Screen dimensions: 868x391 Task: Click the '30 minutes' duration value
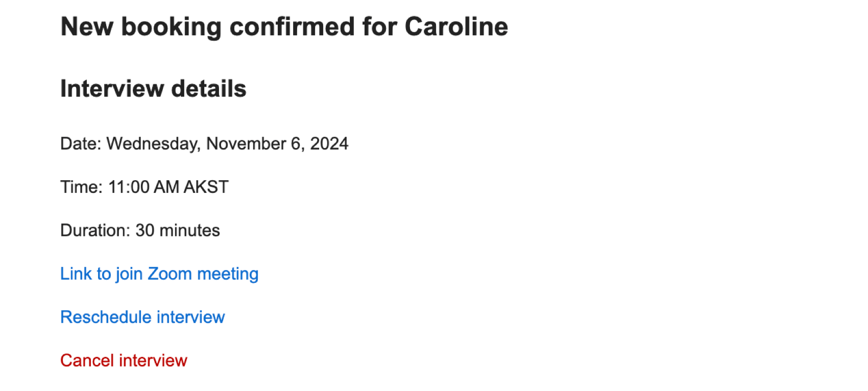click(x=178, y=231)
